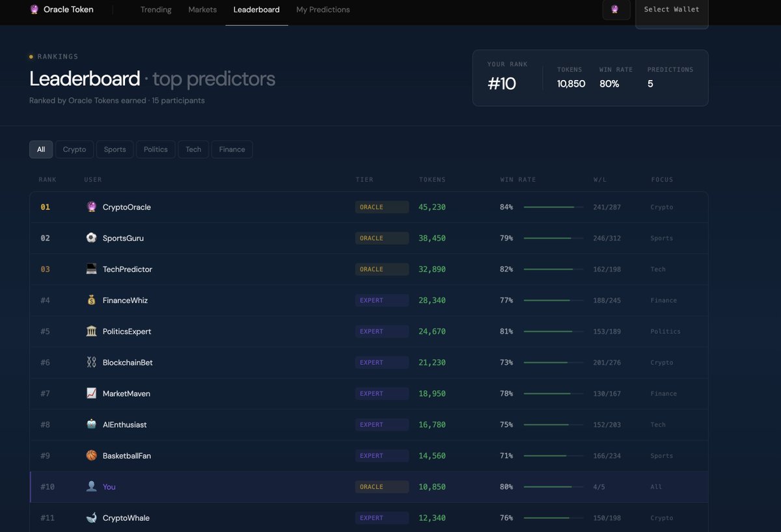Filter leaderboard by Crypto
Screen dimensions: 781x532
pos(74,150)
